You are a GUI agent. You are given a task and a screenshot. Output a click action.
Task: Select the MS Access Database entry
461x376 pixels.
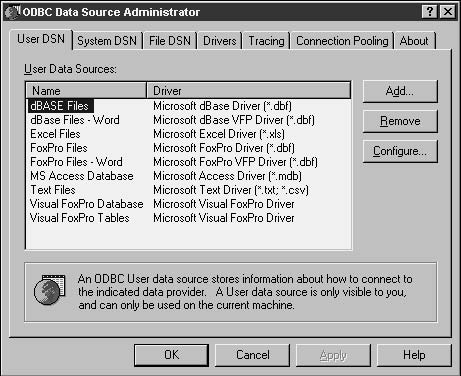click(82, 176)
